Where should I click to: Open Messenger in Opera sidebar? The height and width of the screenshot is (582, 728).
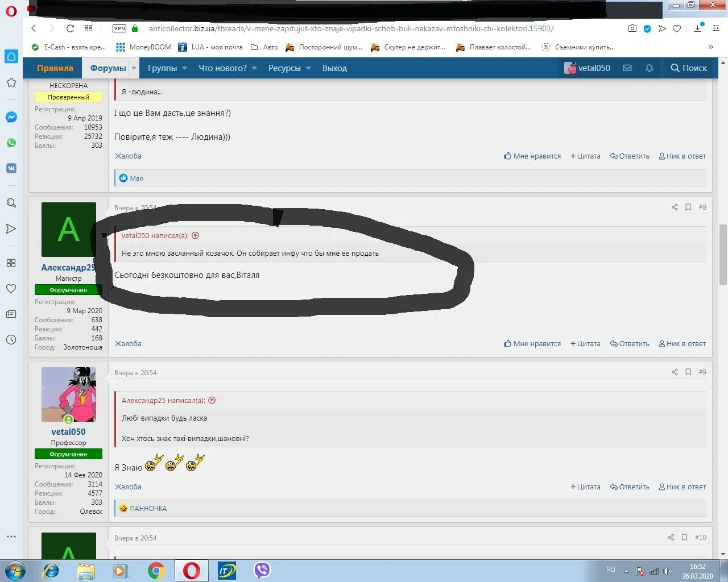pos(11,118)
